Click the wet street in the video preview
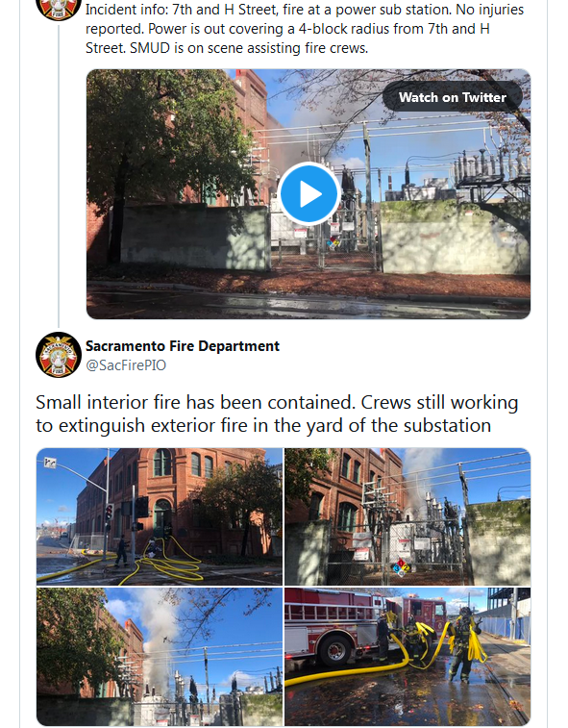Screen dimensions: 568x728 pos(309,301)
